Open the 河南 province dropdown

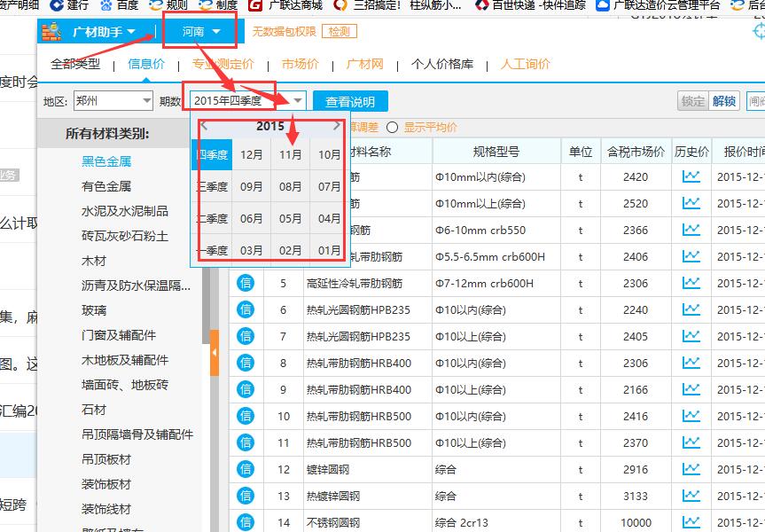[x=201, y=32]
